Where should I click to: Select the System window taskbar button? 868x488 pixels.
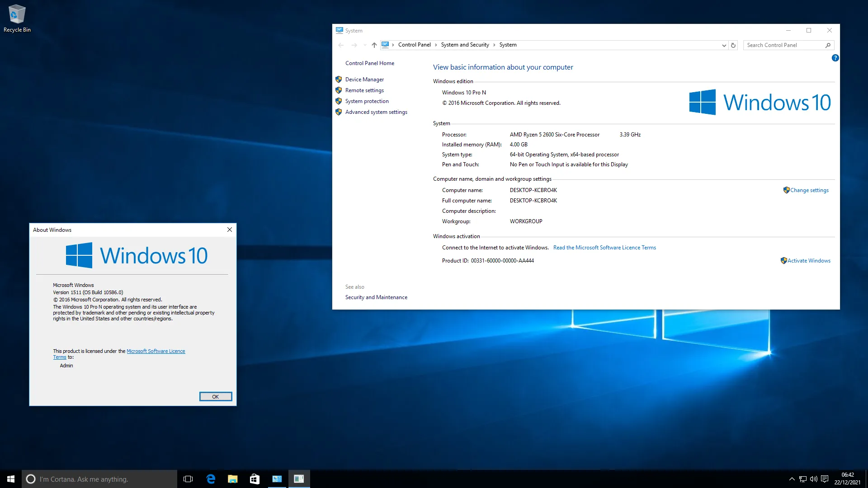[277, 479]
